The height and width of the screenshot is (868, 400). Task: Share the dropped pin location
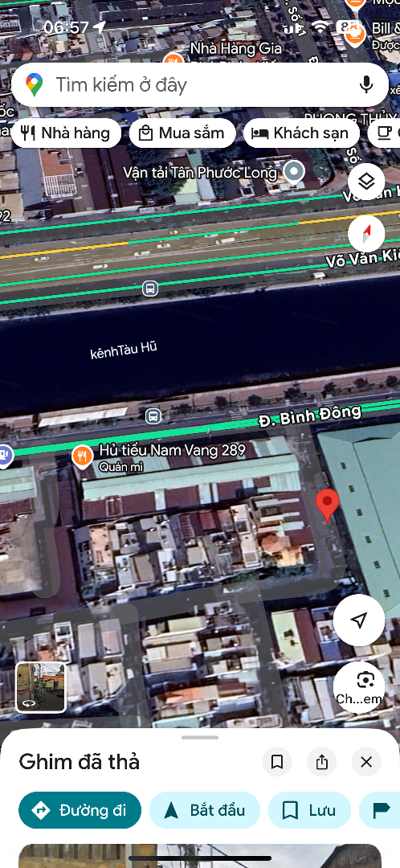322,762
